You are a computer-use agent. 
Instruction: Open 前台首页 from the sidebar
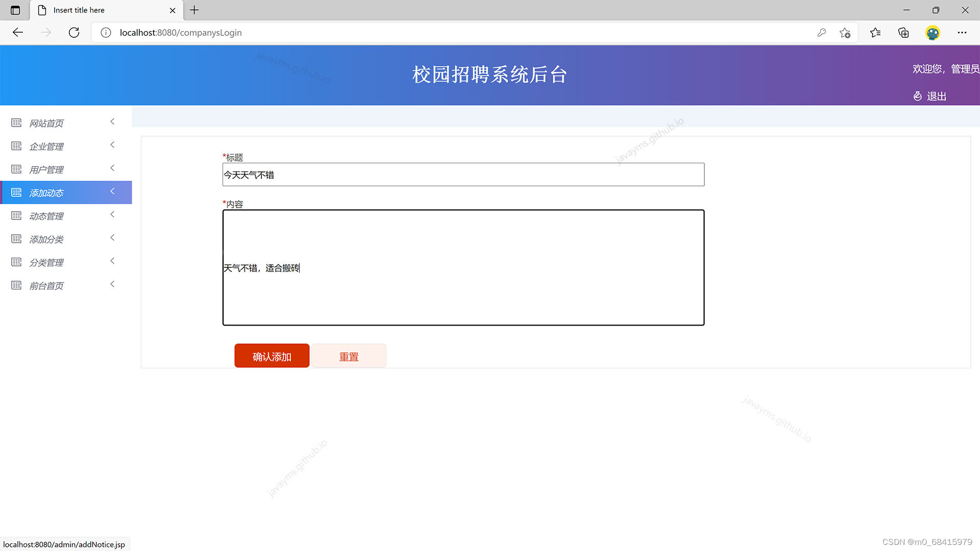click(x=46, y=285)
